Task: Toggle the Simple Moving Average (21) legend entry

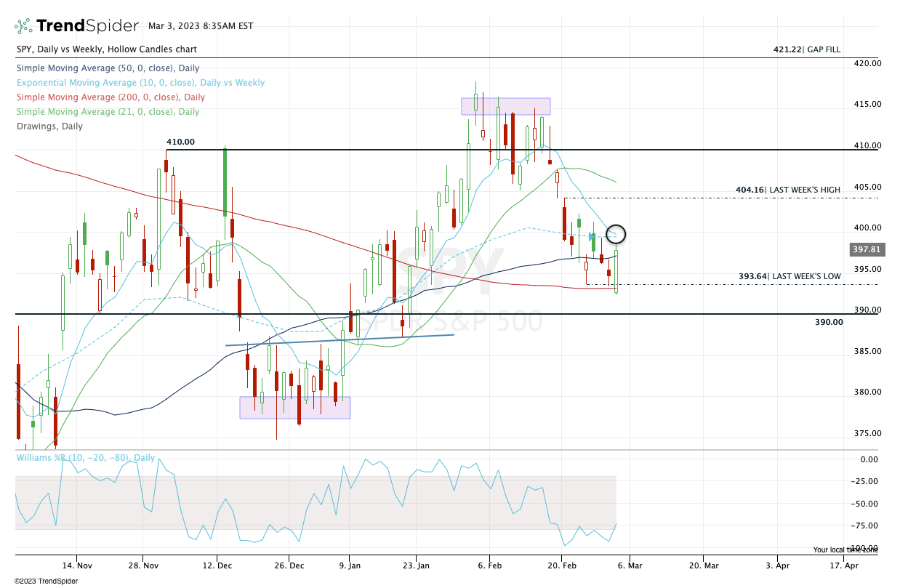Action: coord(102,111)
